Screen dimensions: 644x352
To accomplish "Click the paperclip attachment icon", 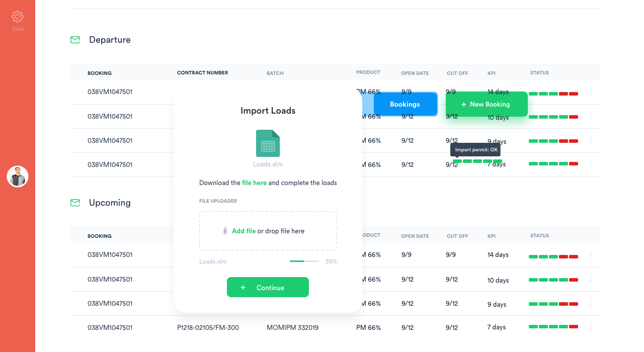I will [225, 231].
